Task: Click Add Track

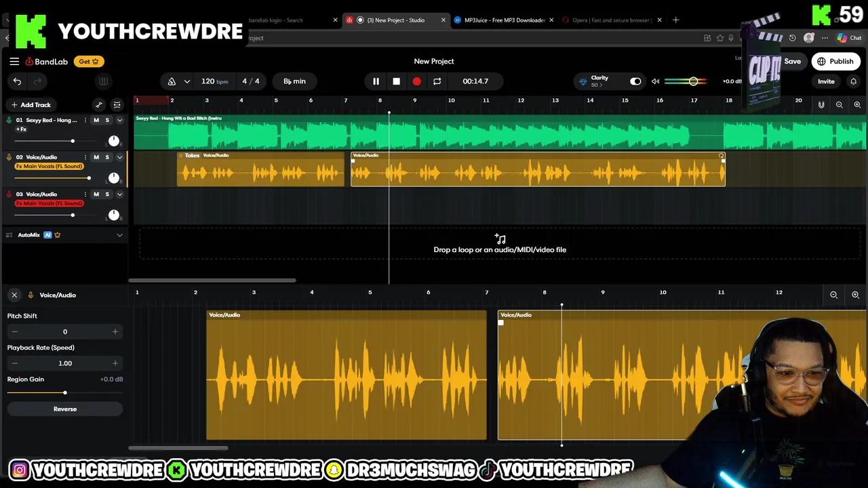Action: (31, 105)
